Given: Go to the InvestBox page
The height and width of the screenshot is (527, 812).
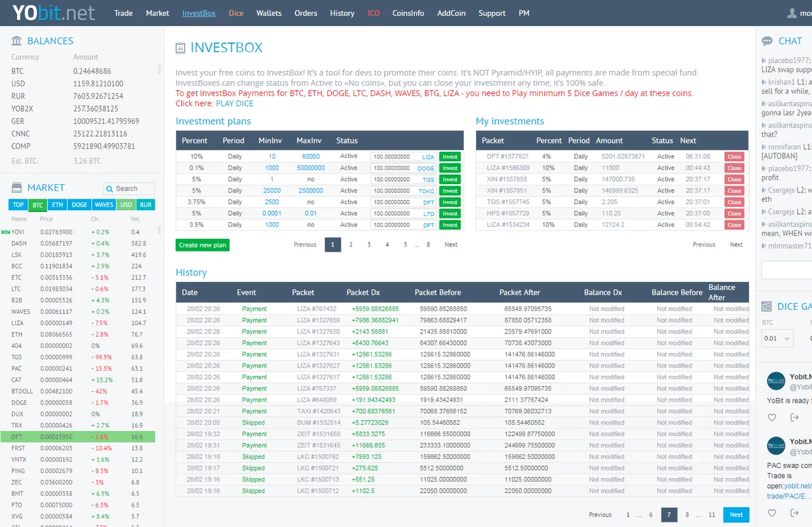Looking at the screenshot, I should (x=199, y=13).
